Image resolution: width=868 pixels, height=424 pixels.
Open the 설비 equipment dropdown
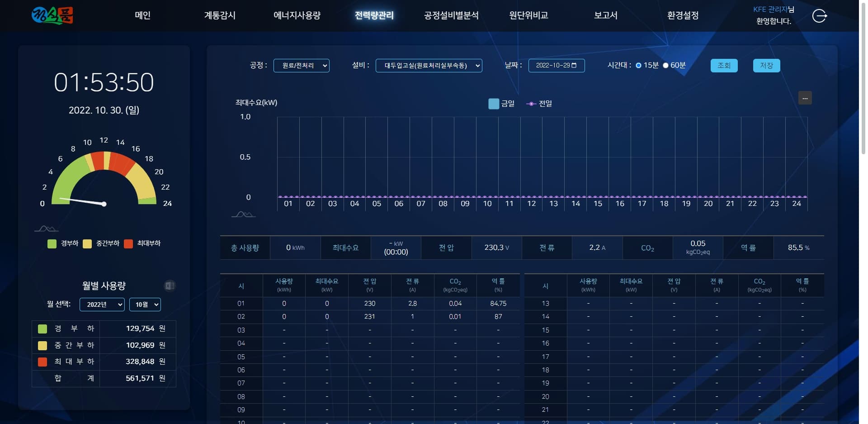[429, 65]
